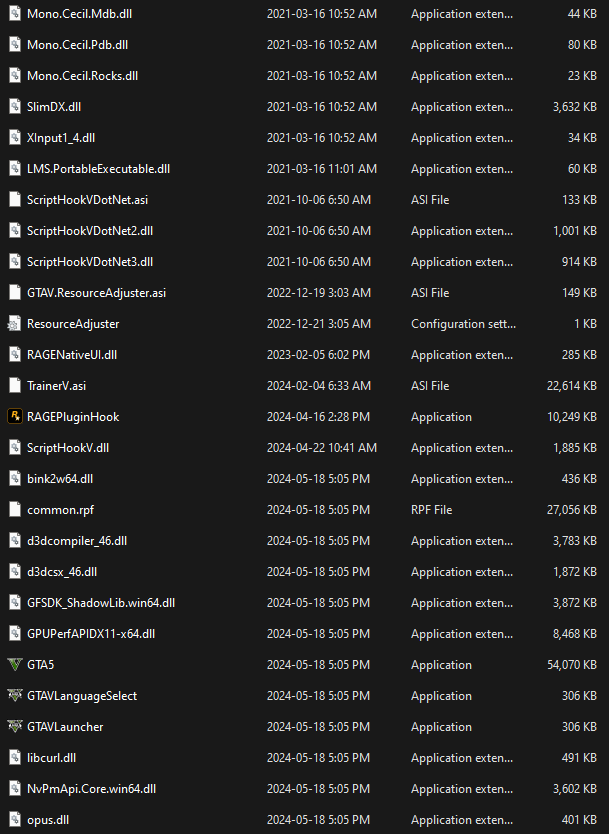This screenshot has height=834, width=609.
Task: Select the file name GTAV.ResourceAdjuster.asi
Action: click(x=96, y=293)
